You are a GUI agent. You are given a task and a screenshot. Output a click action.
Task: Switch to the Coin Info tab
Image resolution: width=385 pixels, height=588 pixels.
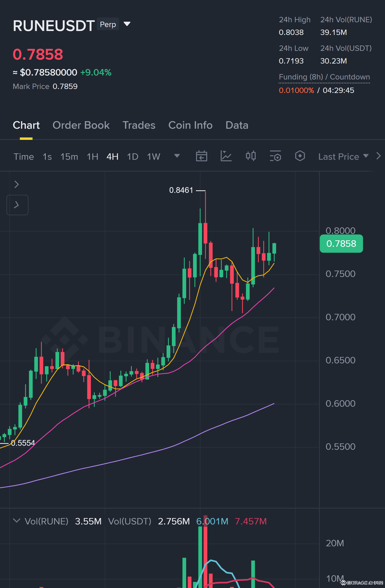[190, 125]
